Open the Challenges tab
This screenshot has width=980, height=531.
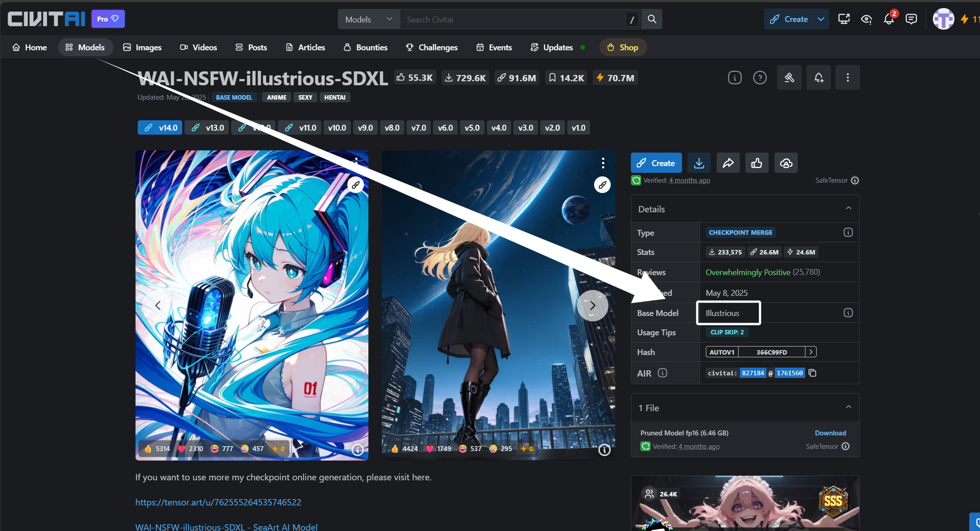click(x=432, y=47)
